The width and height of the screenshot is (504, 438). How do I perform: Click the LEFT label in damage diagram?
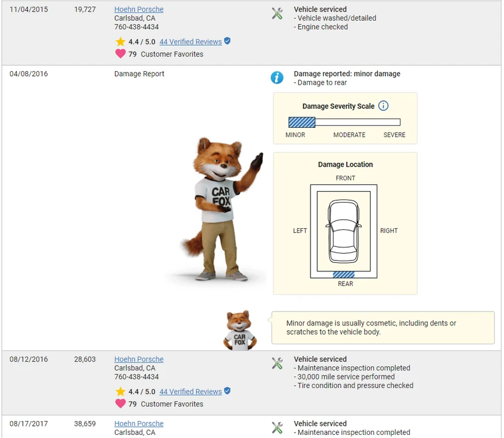coord(300,231)
